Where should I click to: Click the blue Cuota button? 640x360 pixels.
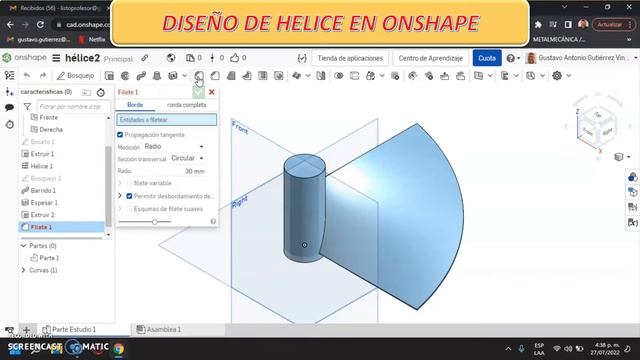tap(487, 58)
